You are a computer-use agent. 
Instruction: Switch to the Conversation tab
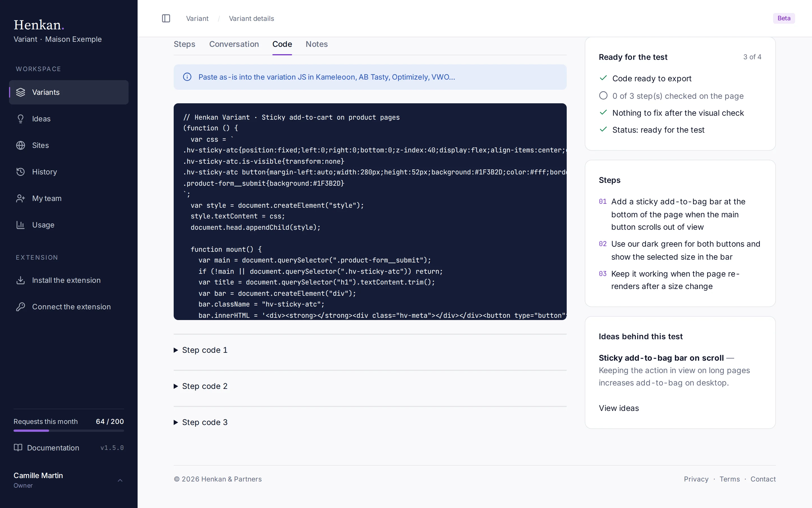coord(234,44)
